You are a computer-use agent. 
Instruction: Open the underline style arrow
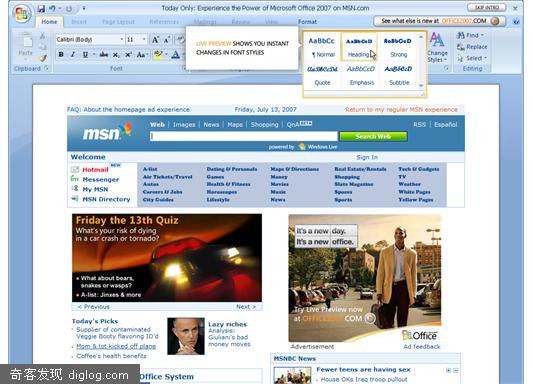coord(94,54)
